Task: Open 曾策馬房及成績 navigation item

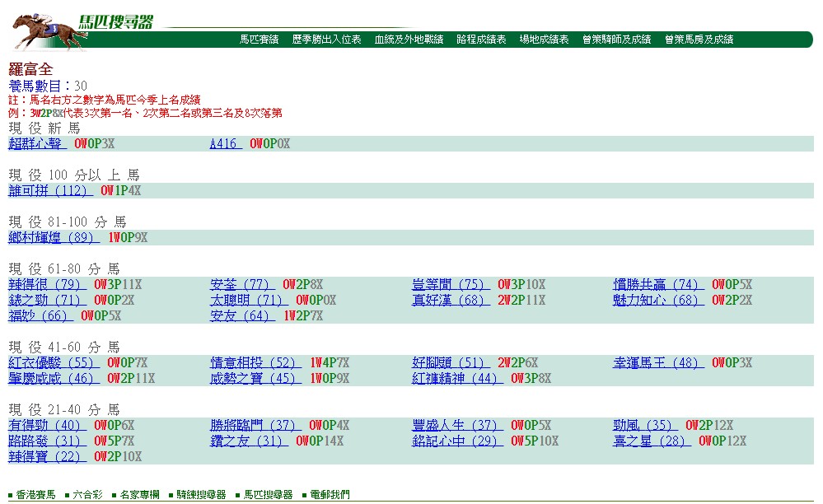Action: (699, 40)
